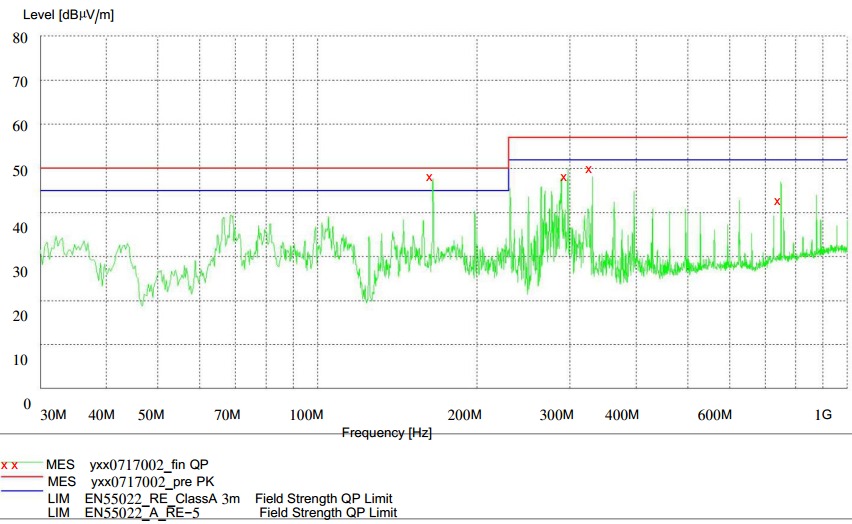Click the 30M frequency tick label
This screenshot has width=852, height=524.
pyautogui.click(x=53, y=415)
